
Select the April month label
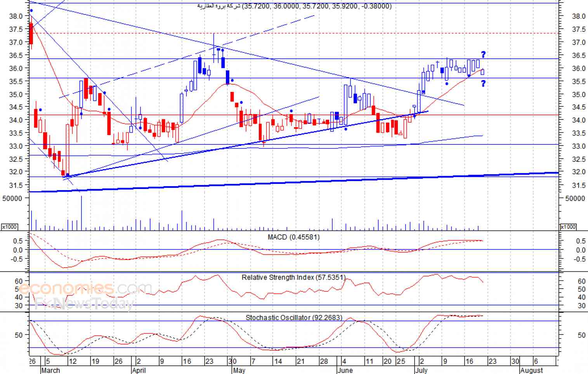click(139, 370)
